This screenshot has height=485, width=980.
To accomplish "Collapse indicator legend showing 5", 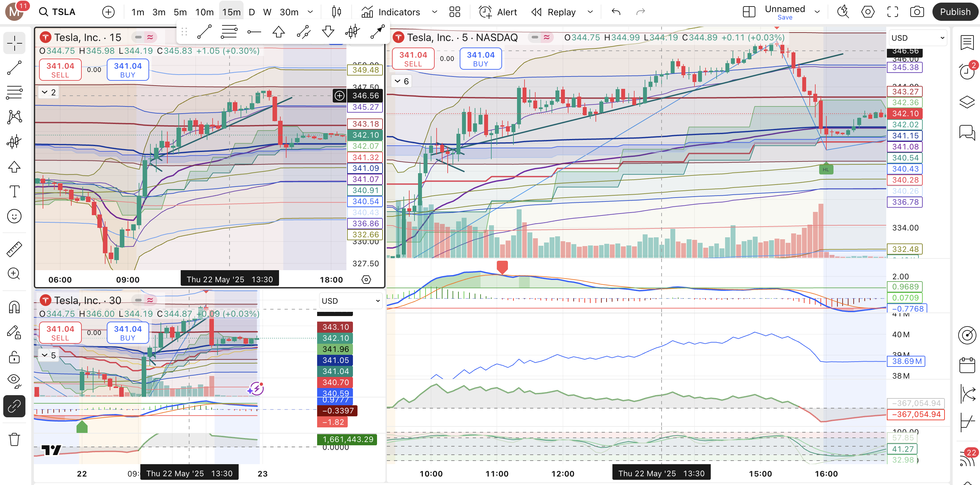I will tap(49, 355).
